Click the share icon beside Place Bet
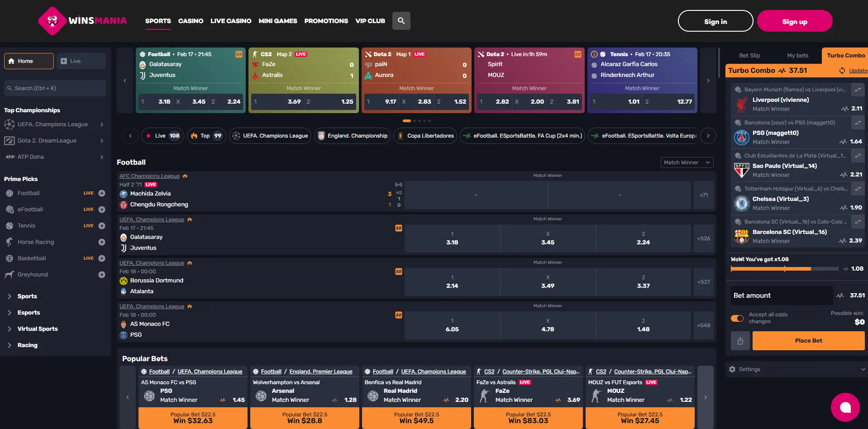This screenshot has height=429, width=868. tap(740, 341)
